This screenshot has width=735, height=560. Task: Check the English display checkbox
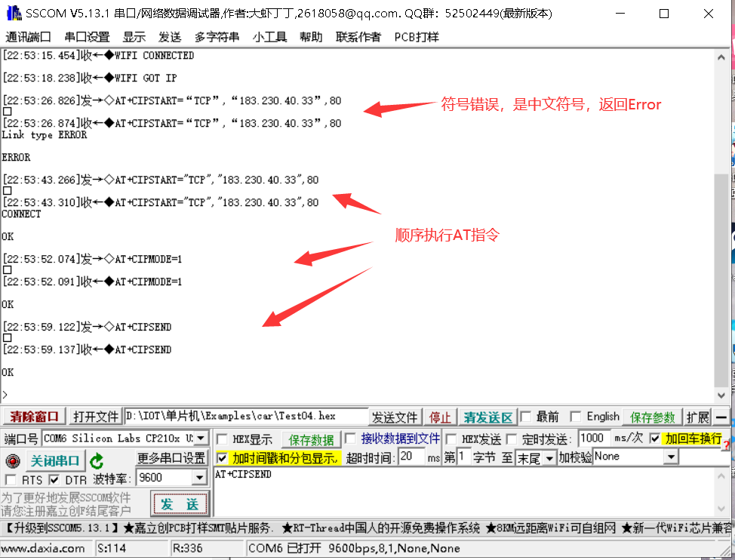(574, 416)
